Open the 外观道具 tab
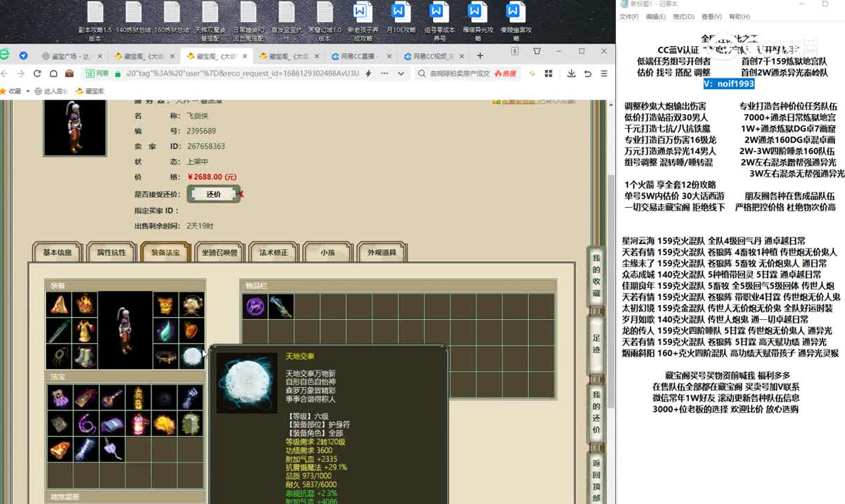The width and height of the screenshot is (845, 504). click(382, 253)
